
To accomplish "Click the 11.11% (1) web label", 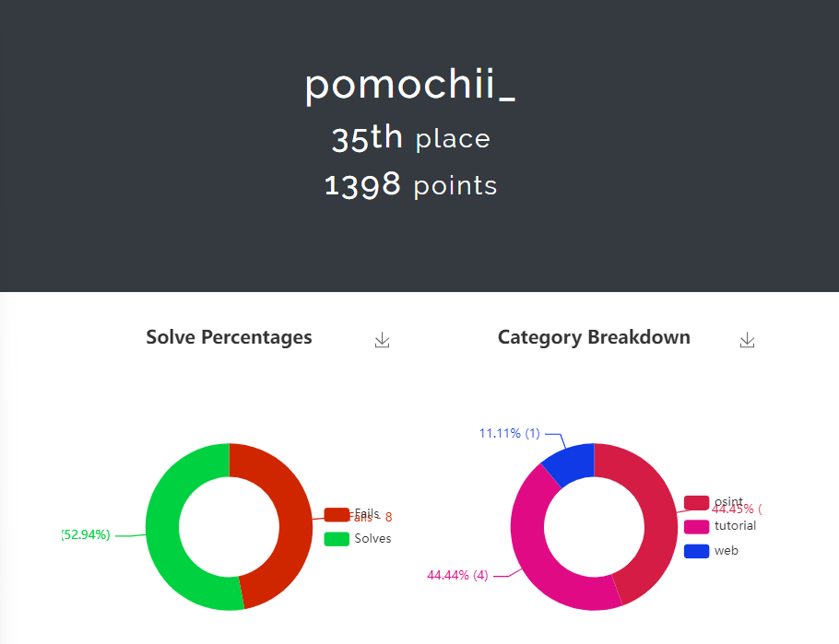I will [x=509, y=433].
